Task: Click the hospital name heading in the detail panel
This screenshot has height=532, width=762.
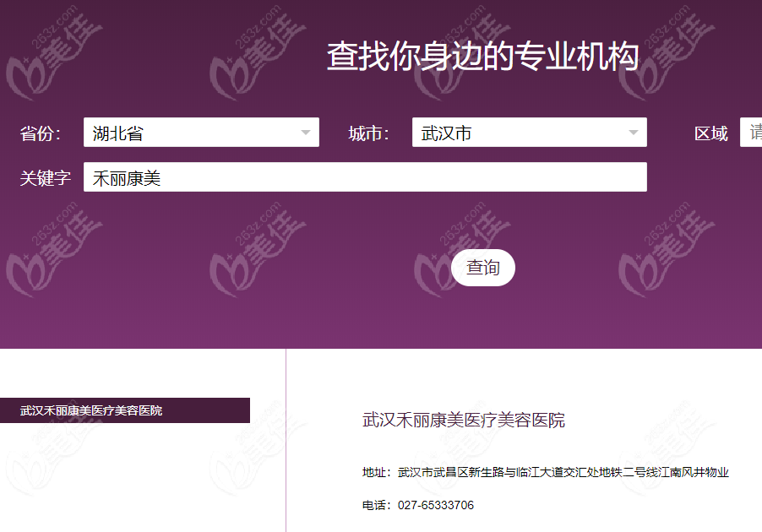Action: (x=464, y=421)
